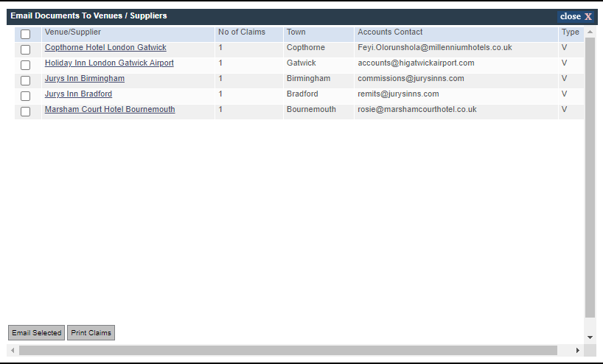603x364 pixels.
Task: Select the commissions@jurysinns.com email cell
Action: (x=456, y=81)
